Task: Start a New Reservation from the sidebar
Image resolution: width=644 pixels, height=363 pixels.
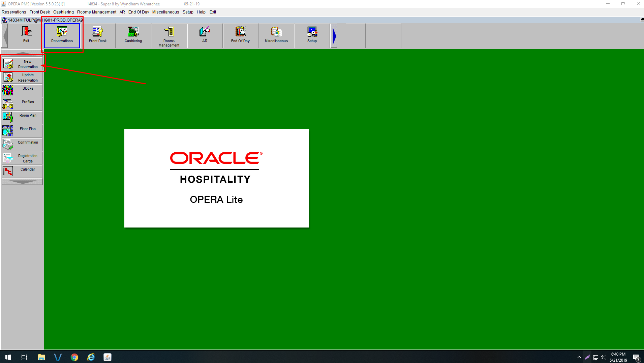Action: pyautogui.click(x=23, y=64)
